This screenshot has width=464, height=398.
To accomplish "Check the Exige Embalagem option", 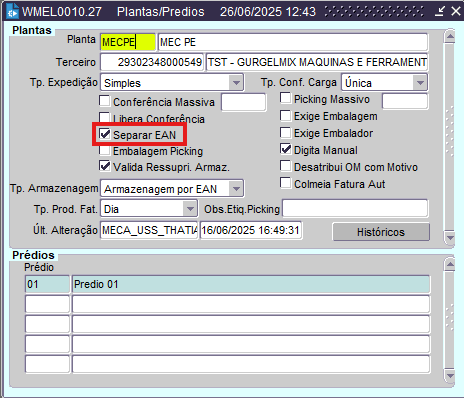I will tap(285, 115).
